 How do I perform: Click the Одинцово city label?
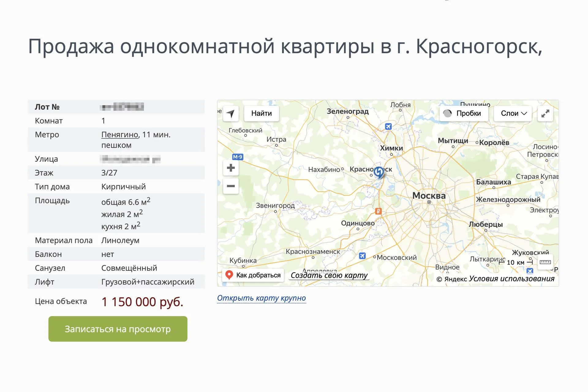358,223
